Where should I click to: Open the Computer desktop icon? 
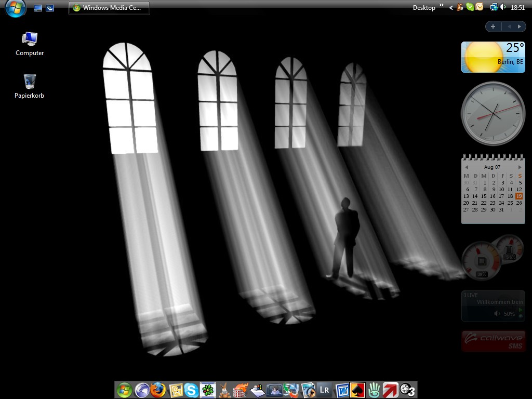30,39
